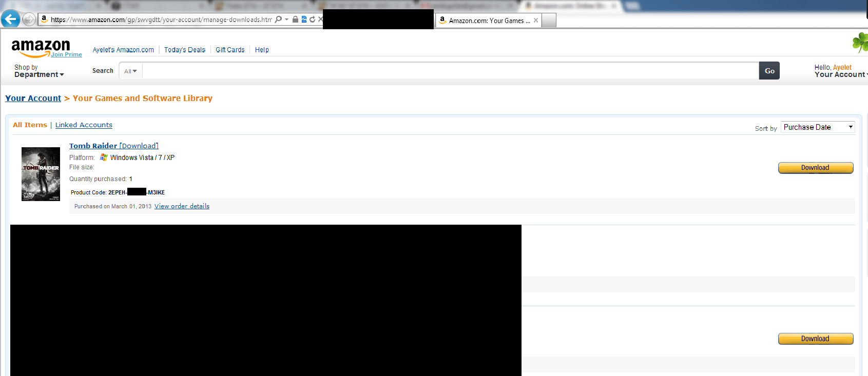Click the compatibility view icon in address bar
The height and width of the screenshot is (376, 868).
click(304, 19)
